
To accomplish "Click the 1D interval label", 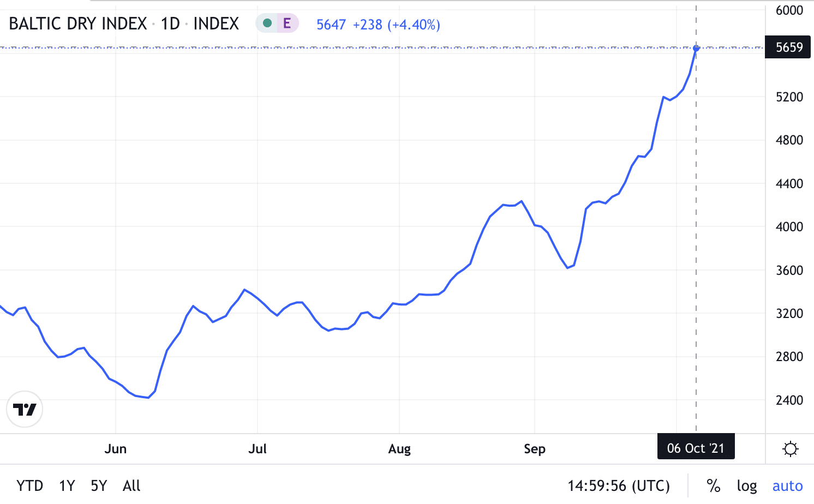I will click(x=170, y=23).
